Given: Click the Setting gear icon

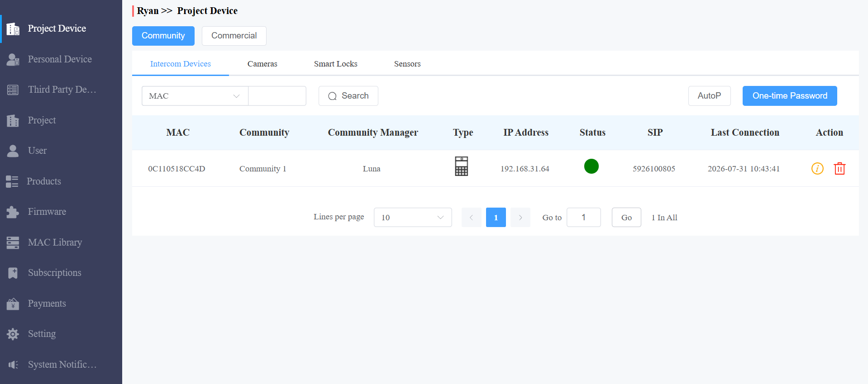Looking at the screenshot, I should click(13, 334).
